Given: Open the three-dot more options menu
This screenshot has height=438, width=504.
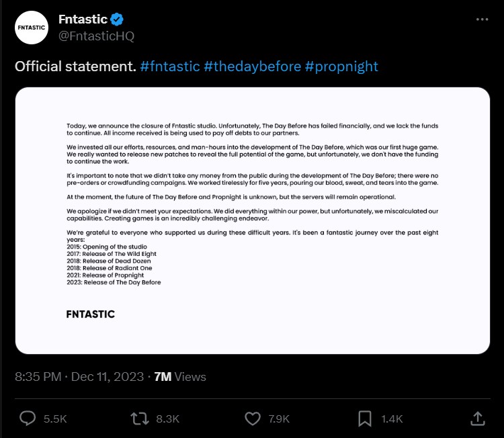Looking at the screenshot, I should (482, 19).
